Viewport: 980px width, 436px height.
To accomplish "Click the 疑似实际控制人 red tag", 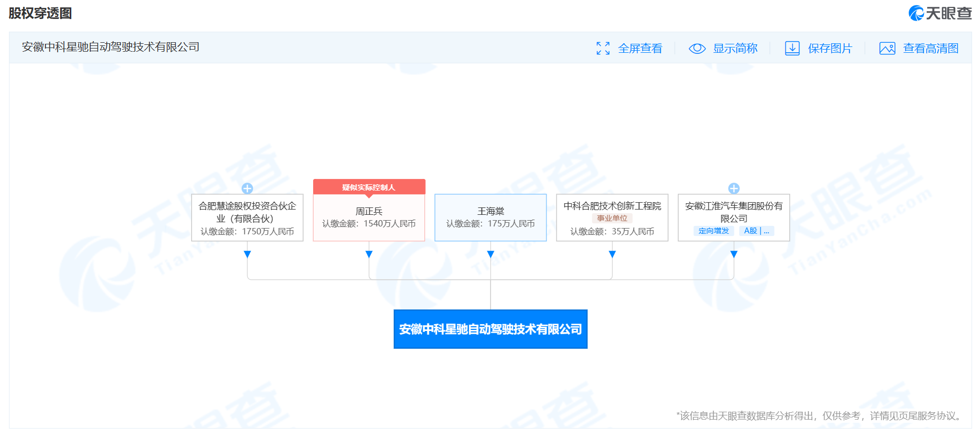I will coord(369,187).
